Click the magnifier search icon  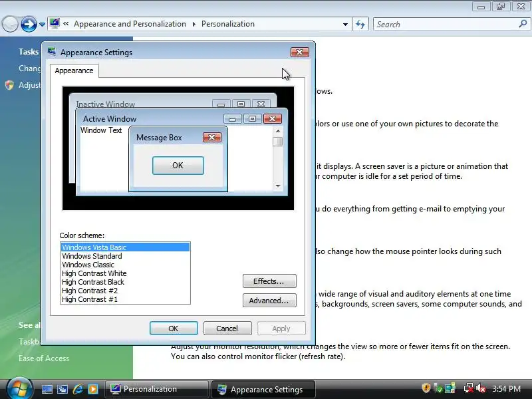tap(523, 24)
